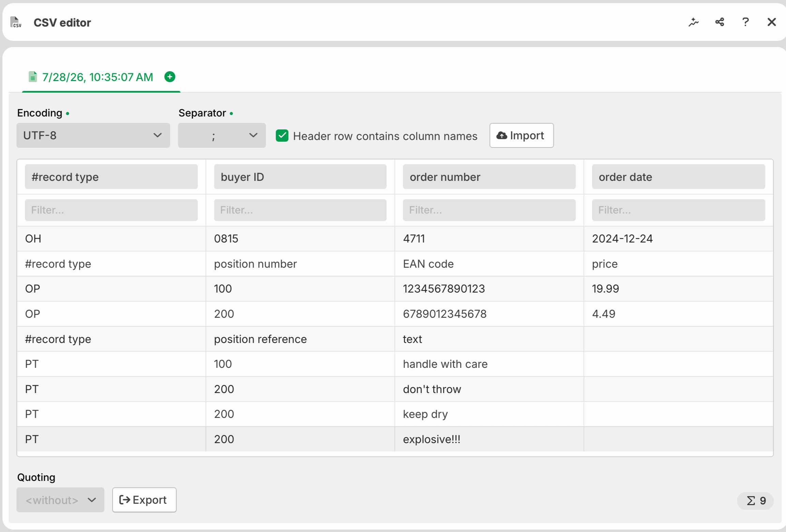This screenshot has height=532, width=786.
Task: Select the 1234567890123 cell
Action: coord(489,289)
